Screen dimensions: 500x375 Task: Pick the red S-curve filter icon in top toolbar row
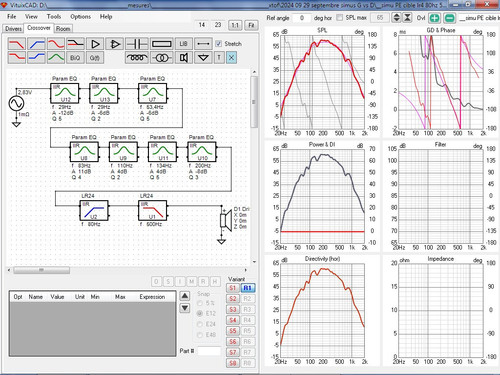(x=56, y=44)
